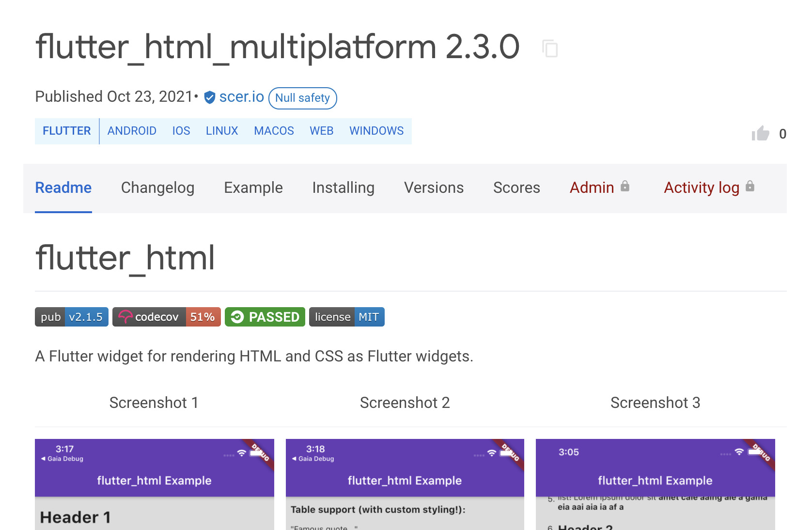View the Scores tab
The image size is (812, 530).
pos(516,188)
